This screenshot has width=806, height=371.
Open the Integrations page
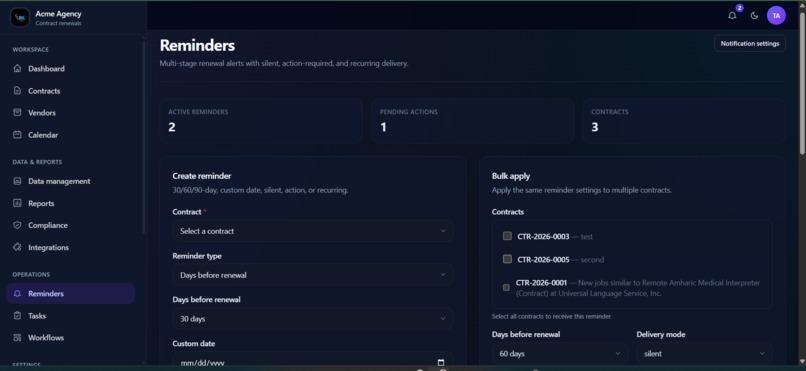pyautogui.click(x=70, y=247)
